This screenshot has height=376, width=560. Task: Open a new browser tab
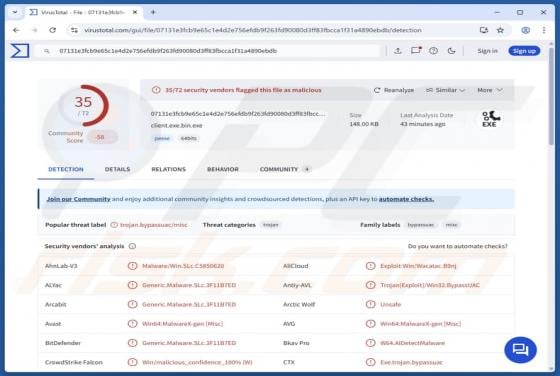tap(153, 12)
